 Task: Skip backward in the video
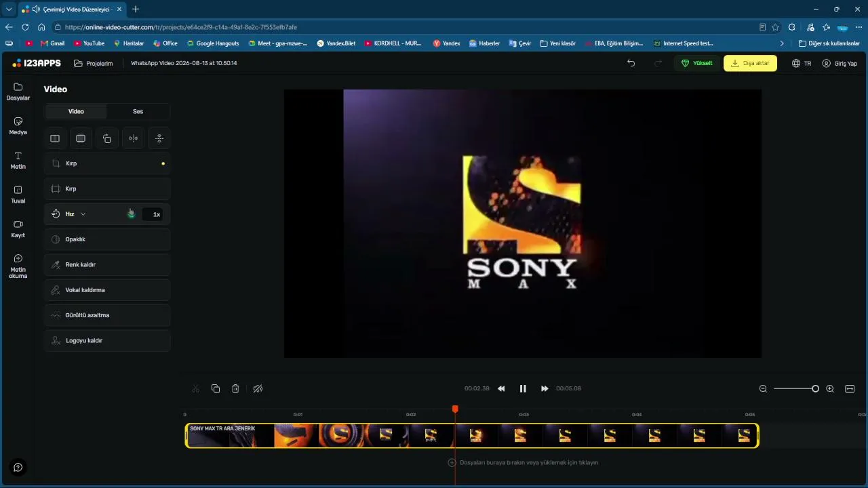coord(501,388)
